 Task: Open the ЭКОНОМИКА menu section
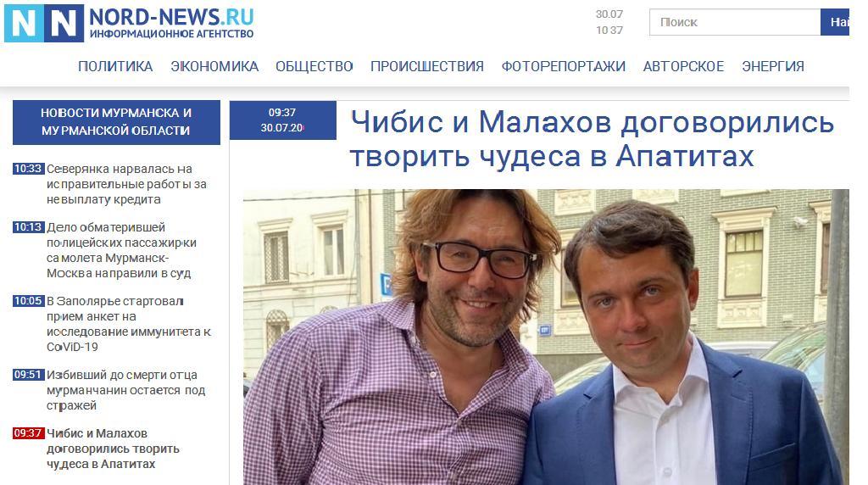[x=214, y=66]
